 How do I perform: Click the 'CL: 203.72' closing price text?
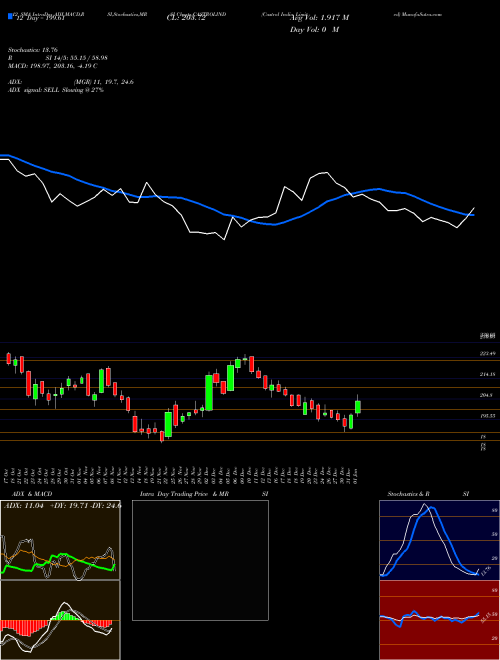[186, 18]
